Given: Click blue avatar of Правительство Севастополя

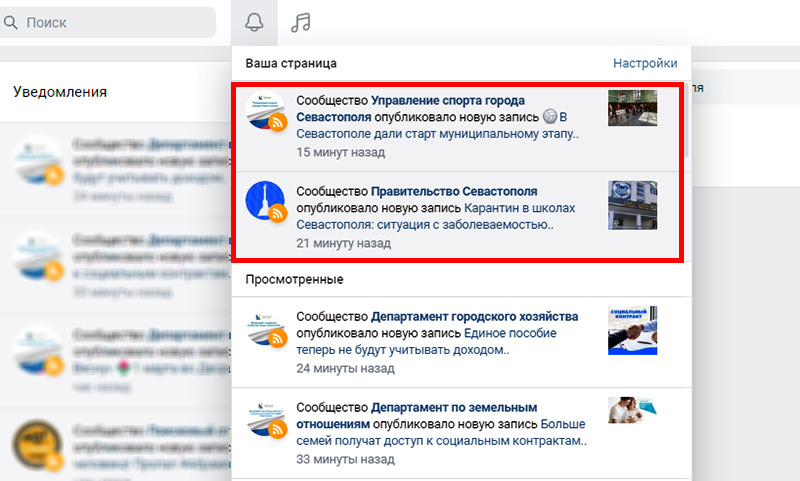Looking at the screenshot, I should pyautogui.click(x=265, y=201).
